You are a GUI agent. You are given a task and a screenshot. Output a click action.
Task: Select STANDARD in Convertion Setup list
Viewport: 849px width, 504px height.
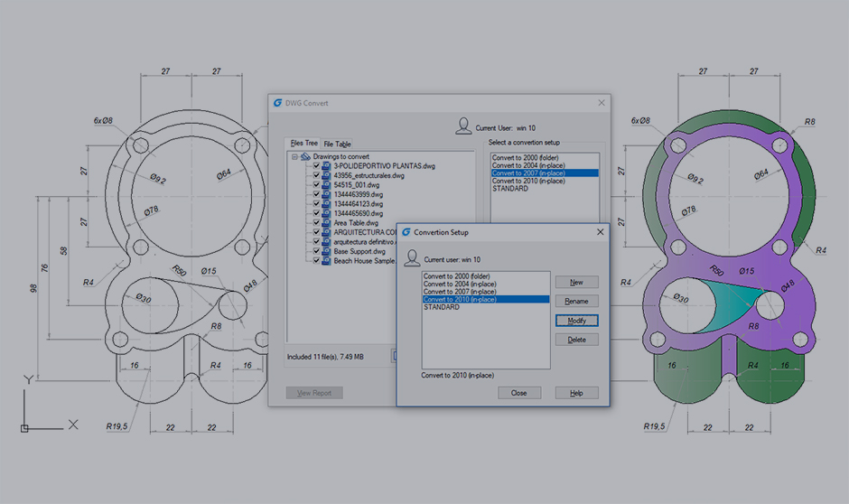pyautogui.click(x=486, y=307)
